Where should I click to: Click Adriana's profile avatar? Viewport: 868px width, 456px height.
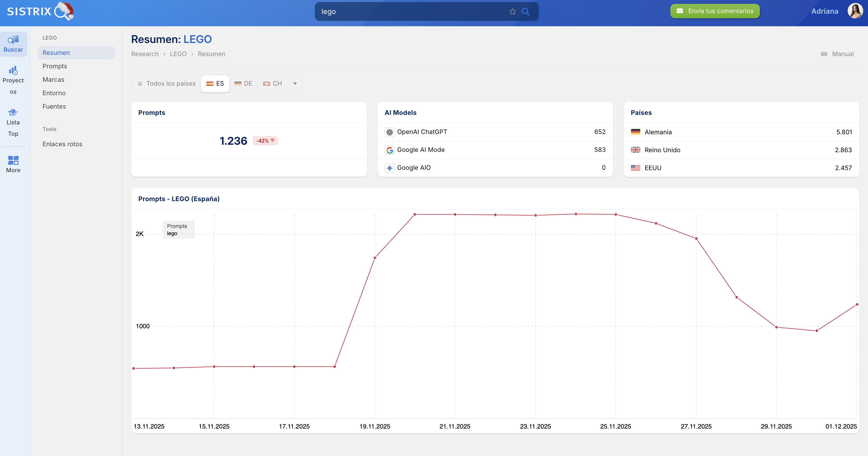pos(855,11)
